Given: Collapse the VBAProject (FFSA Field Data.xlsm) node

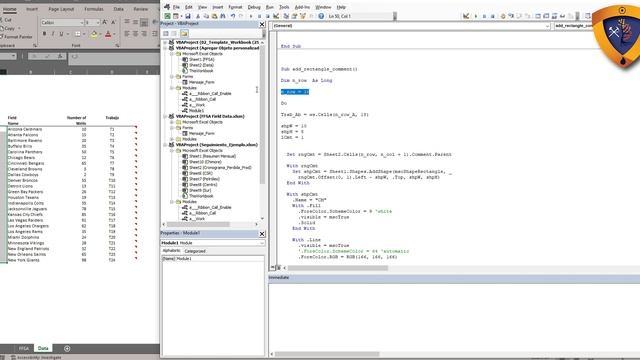Looking at the screenshot, I should pos(165,116).
